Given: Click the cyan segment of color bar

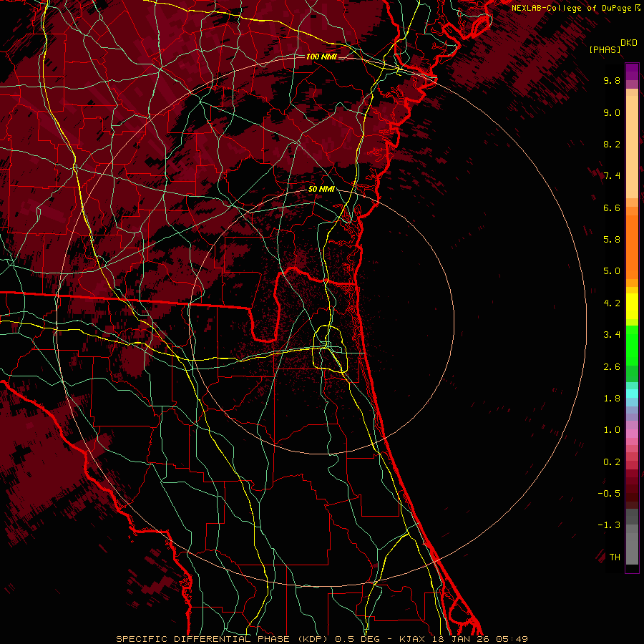Looking at the screenshot, I should pyautogui.click(x=632, y=394).
